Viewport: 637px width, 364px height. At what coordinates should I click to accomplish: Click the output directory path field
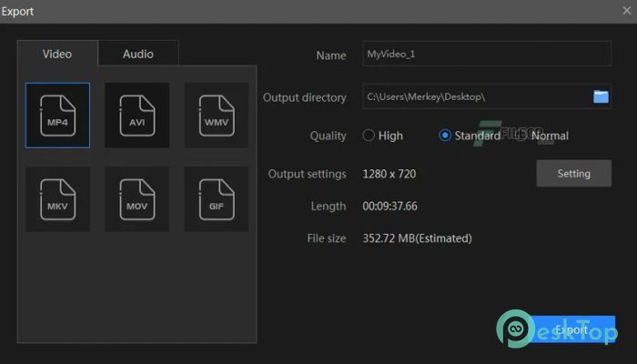(487, 96)
